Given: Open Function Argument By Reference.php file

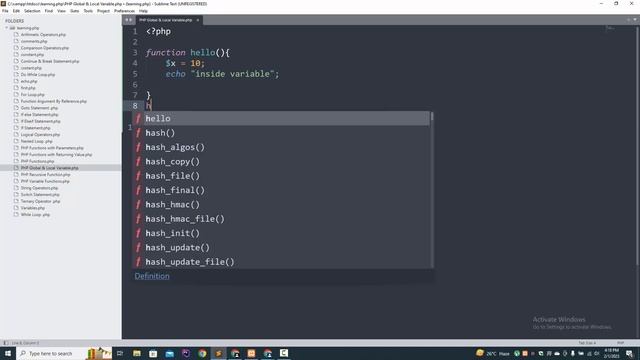Looking at the screenshot, I should (x=53, y=101).
